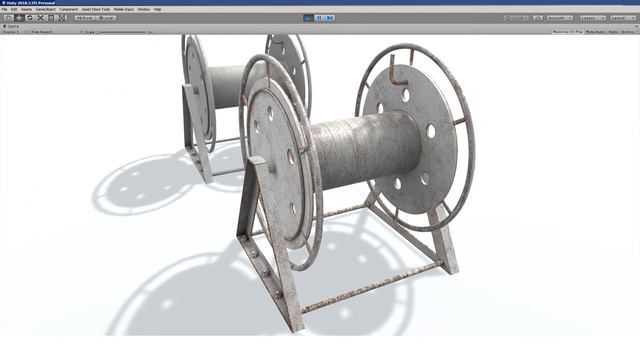Click the Play button

[309, 18]
